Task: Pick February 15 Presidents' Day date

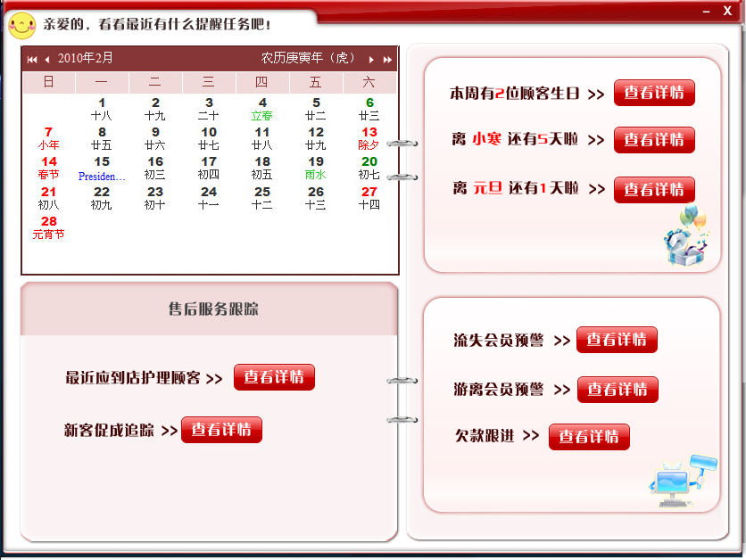Action: tap(102, 168)
